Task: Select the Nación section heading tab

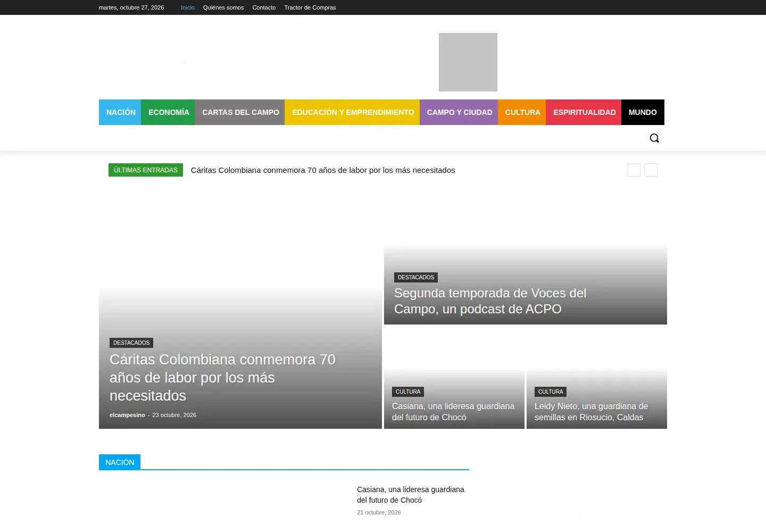Action: point(120,462)
